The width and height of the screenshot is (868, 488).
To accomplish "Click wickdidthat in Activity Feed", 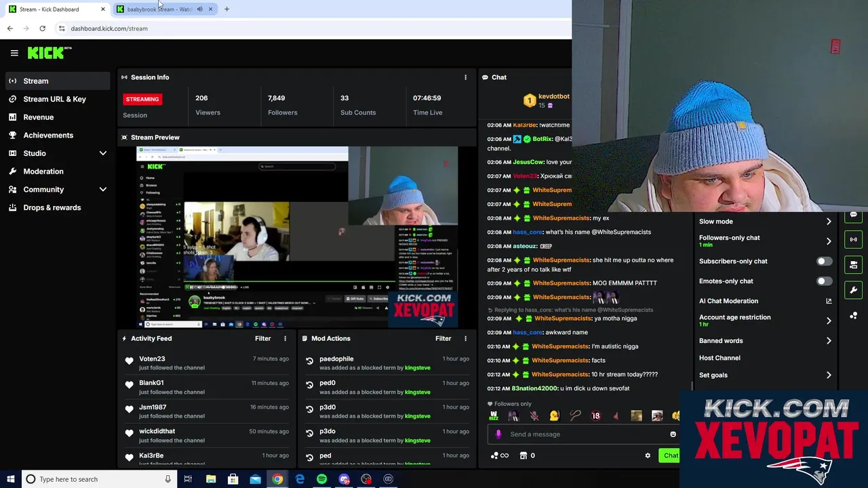I will tap(157, 431).
